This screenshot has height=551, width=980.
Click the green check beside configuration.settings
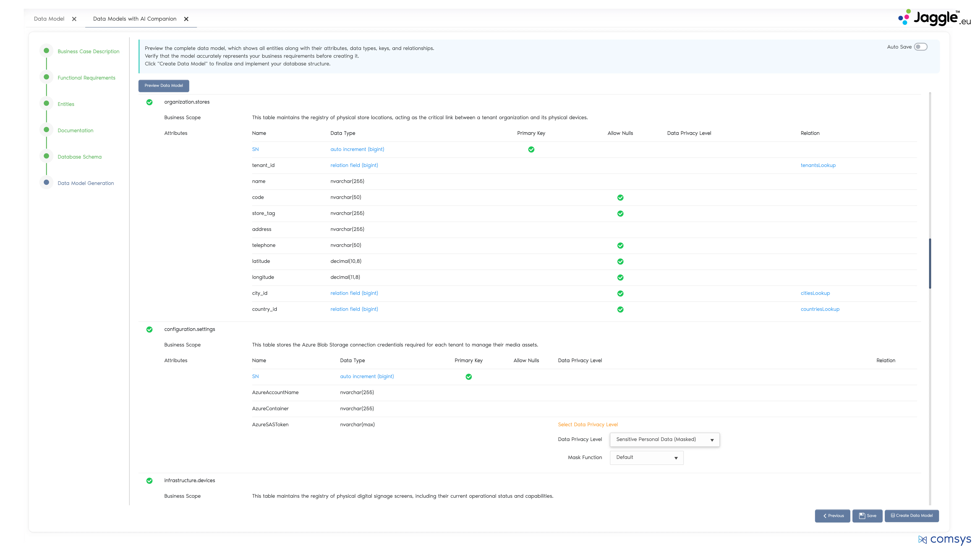coord(149,329)
